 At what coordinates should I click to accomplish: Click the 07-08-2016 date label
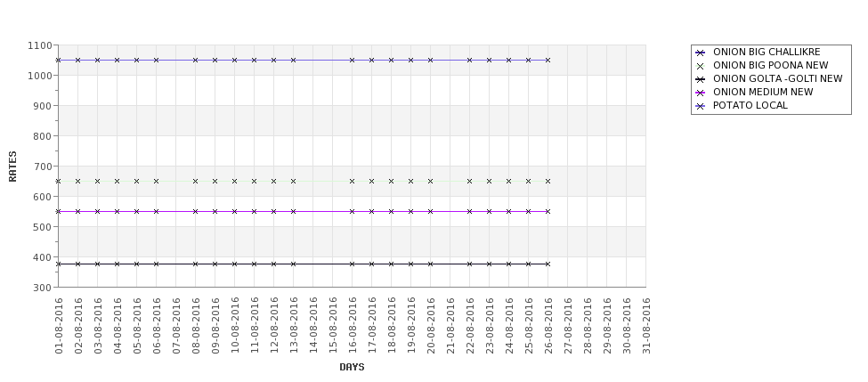(x=176, y=326)
